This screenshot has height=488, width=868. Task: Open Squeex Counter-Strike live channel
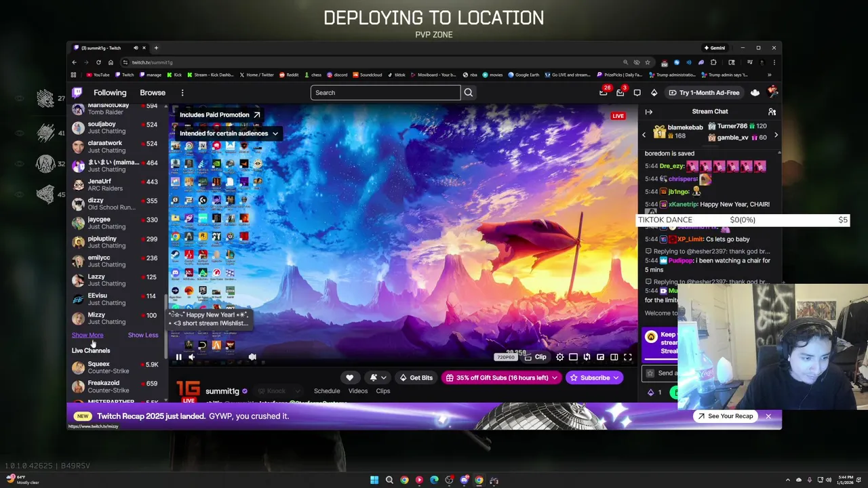(x=115, y=367)
